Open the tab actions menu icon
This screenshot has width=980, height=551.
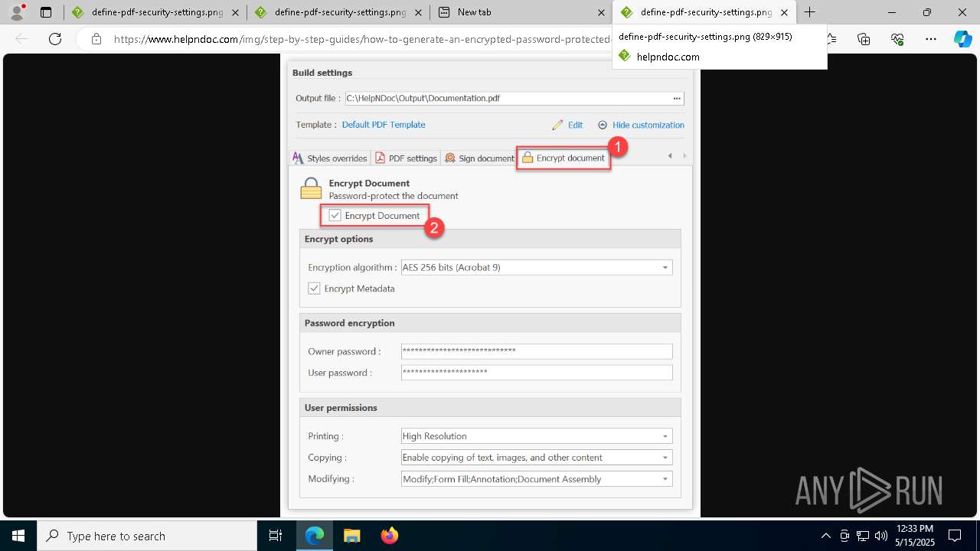pos(46,12)
